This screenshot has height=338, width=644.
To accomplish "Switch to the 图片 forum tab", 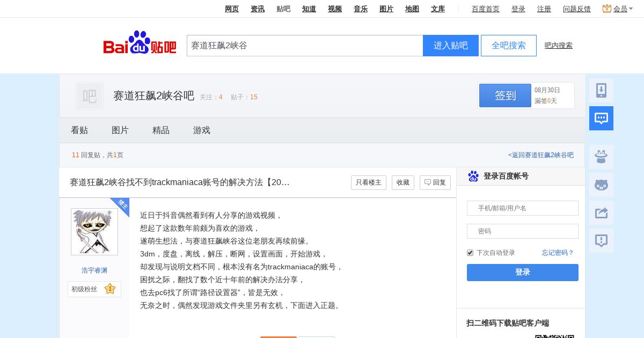I will click(120, 130).
